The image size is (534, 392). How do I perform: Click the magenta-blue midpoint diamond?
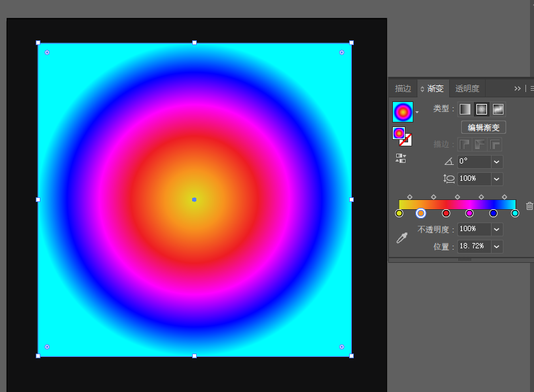coord(481,197)
